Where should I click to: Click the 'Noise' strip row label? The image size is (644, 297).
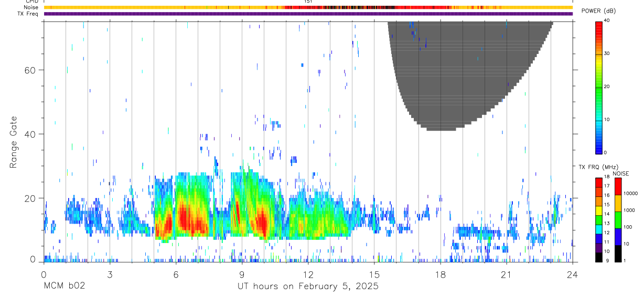[x=31, y=7]
